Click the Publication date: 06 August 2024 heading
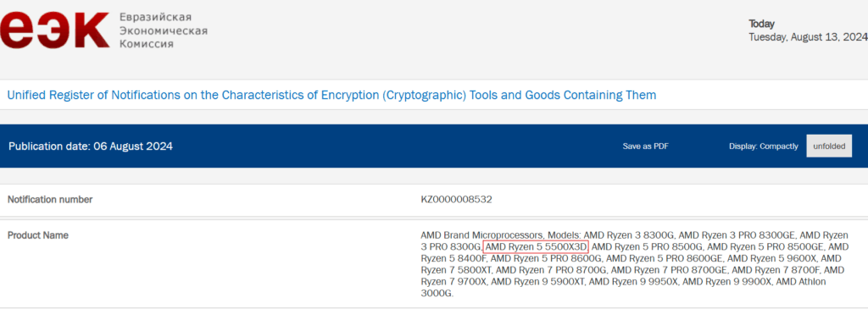868x309 pixels. (x=91, y=146)
